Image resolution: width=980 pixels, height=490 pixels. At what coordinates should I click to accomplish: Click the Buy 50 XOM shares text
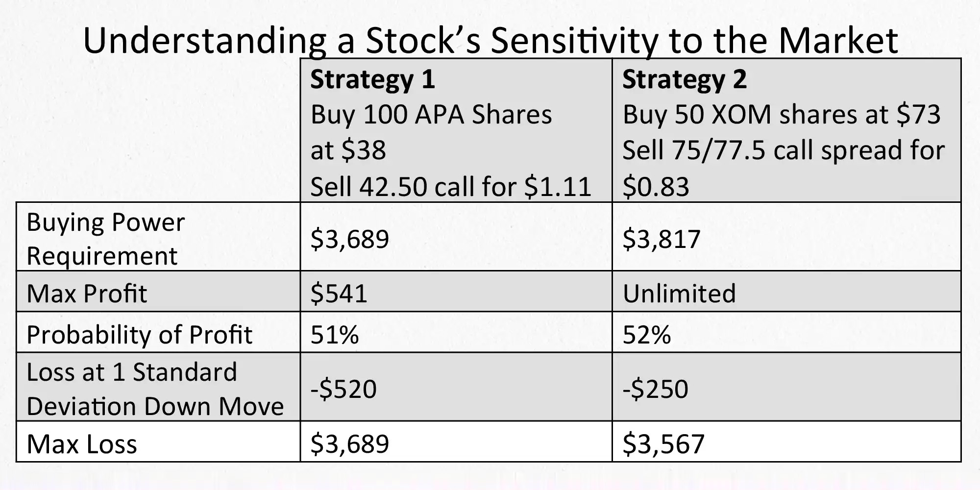tap(781, 115)
